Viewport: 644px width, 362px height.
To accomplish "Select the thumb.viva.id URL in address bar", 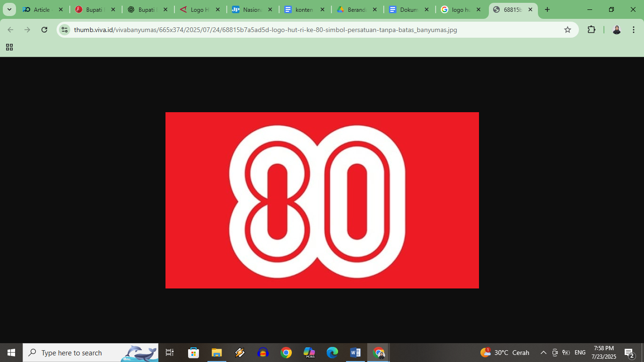I will coord(265,30).
